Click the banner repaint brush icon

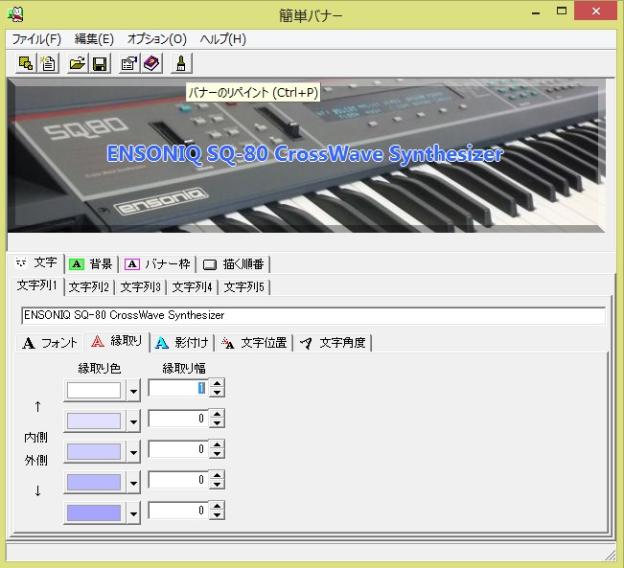181,63
